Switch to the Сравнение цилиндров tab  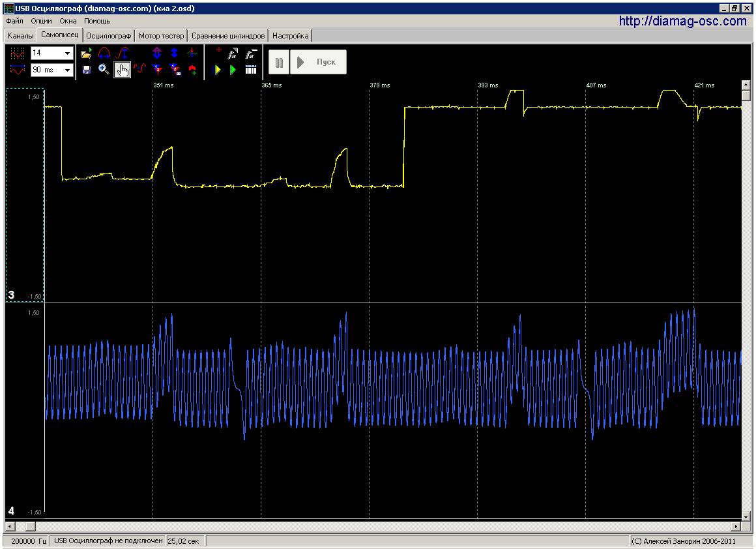pos(228,36)
